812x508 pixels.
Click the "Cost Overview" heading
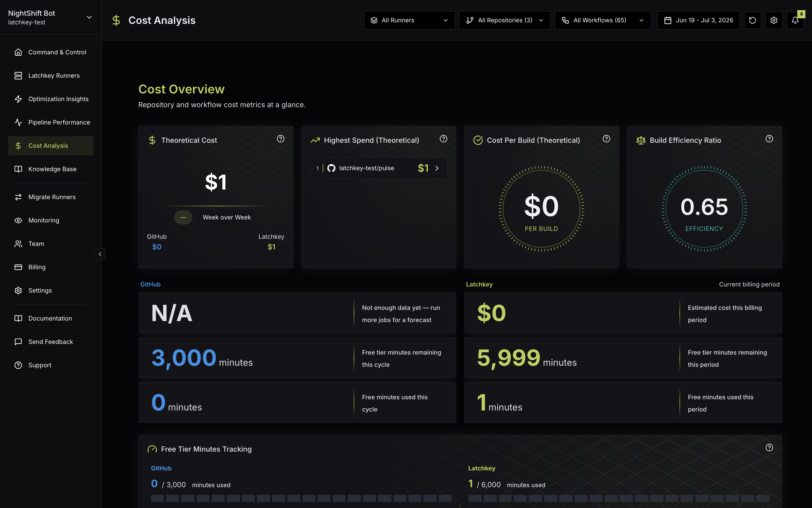pos(181,89)
